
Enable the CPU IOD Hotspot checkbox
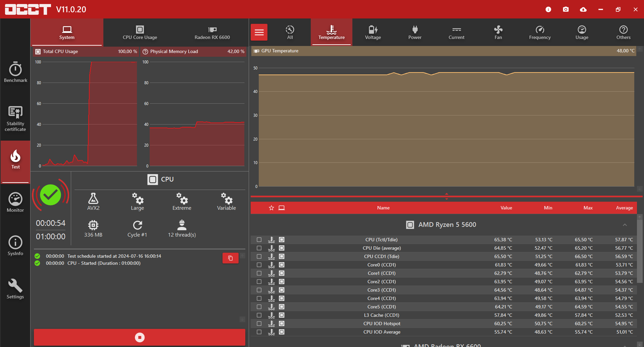tap(259, 324)
